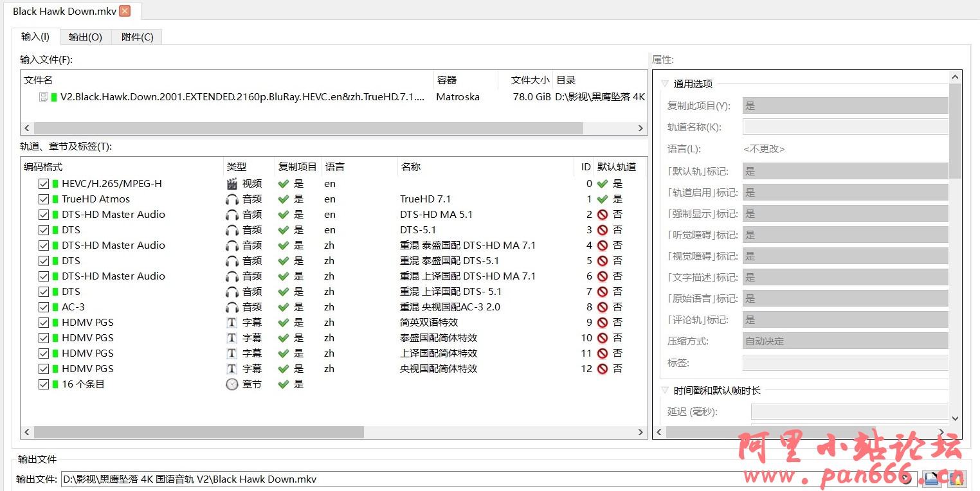Click the subtitle icon for 简英双语特效
Image resolution: width=980 pixels, height=491 pixels.
coord(232,323)
